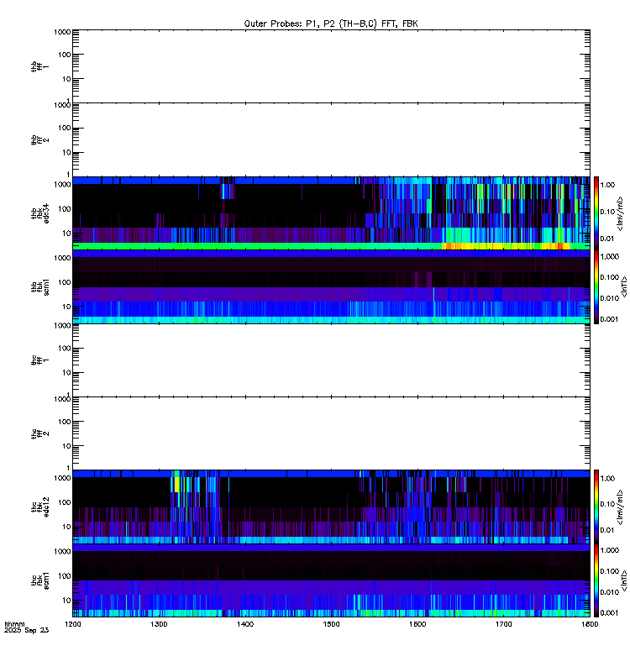Screen dimensions: 630x672
Task: Select the "thb fff 1" panel axis label
Action: click(x=39, y=67)
